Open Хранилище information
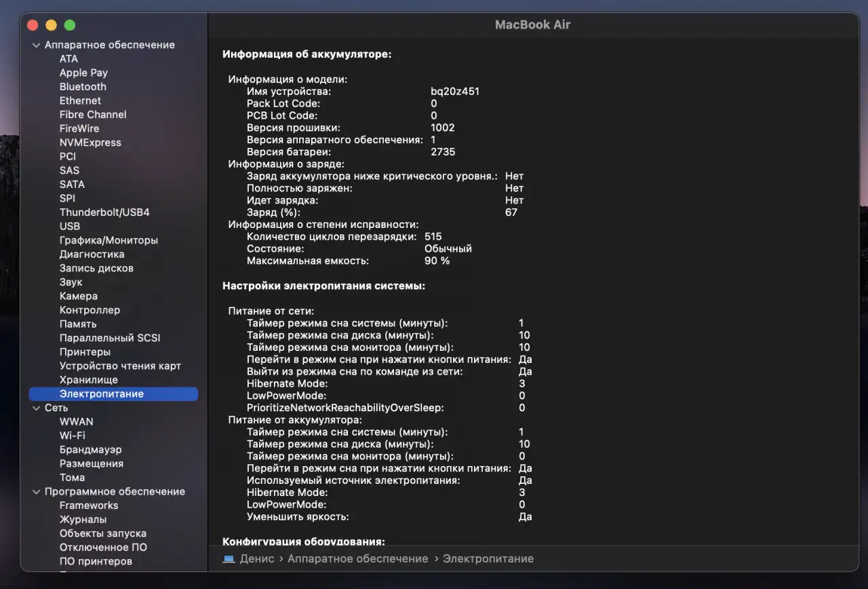Viewport: 868px width, 589px height. tap(89, 380)
